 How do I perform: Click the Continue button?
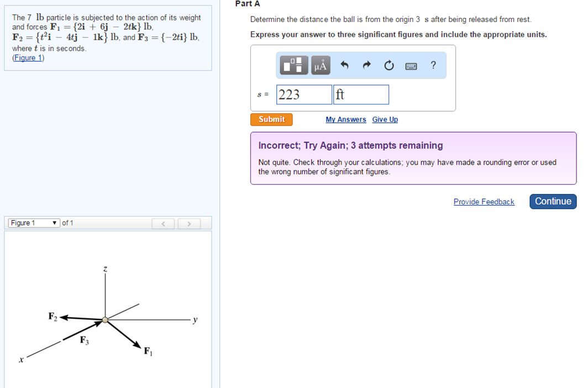[x=553, y=201]
